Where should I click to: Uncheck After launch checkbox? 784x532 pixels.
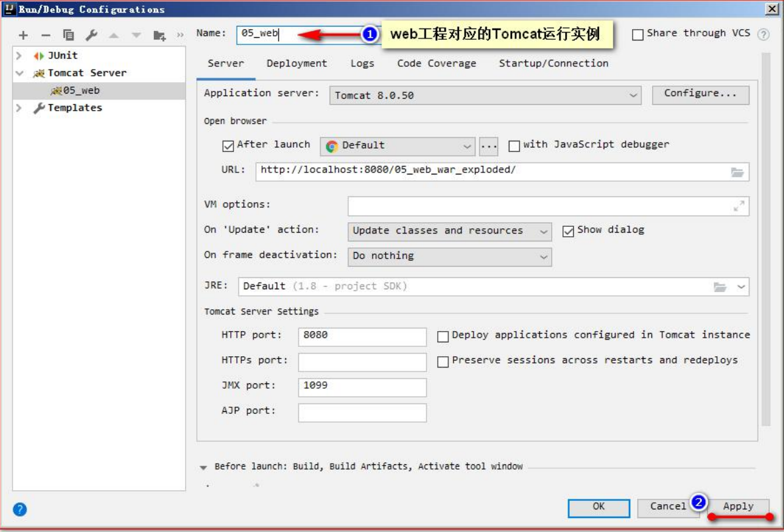click(228, 146)
